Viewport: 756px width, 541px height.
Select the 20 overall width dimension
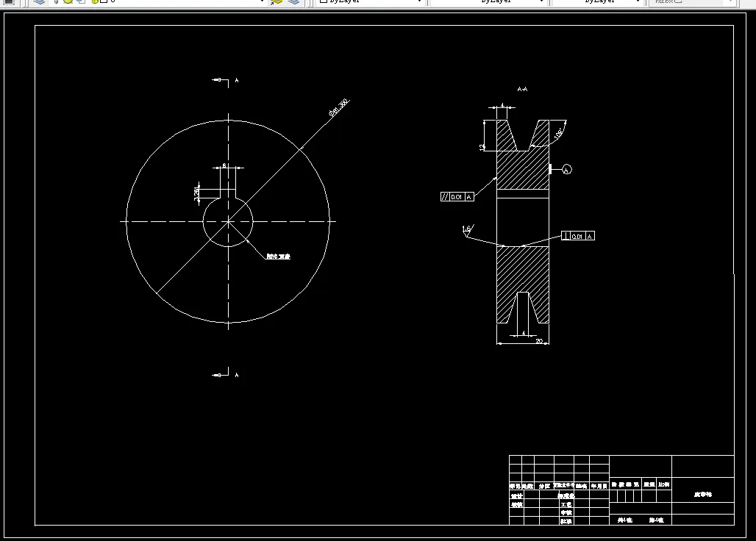coord(539,340)
